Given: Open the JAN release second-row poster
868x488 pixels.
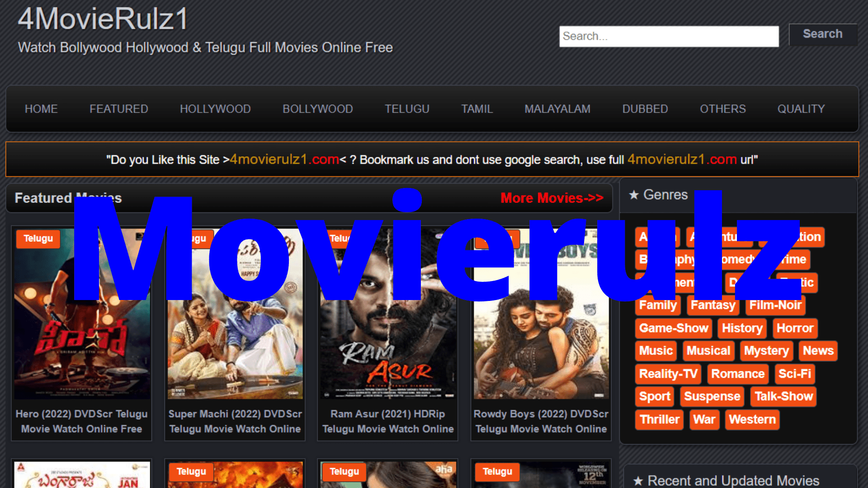Looking at the screenshot, I should (x=82, y=474).
